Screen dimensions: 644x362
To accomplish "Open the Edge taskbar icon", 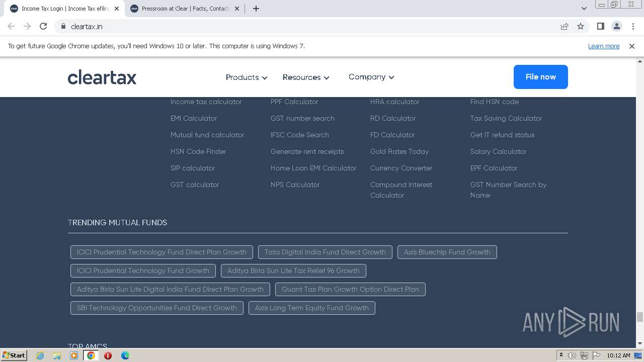I will point(125,355).
